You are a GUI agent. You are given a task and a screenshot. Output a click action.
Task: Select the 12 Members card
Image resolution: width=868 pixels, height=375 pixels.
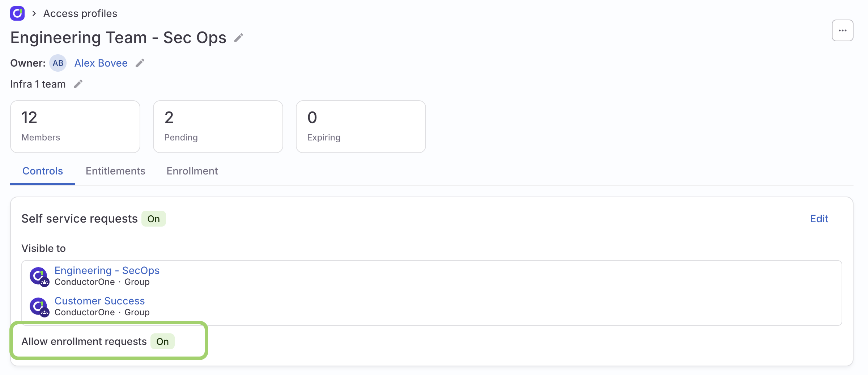(x=75, y=126)
